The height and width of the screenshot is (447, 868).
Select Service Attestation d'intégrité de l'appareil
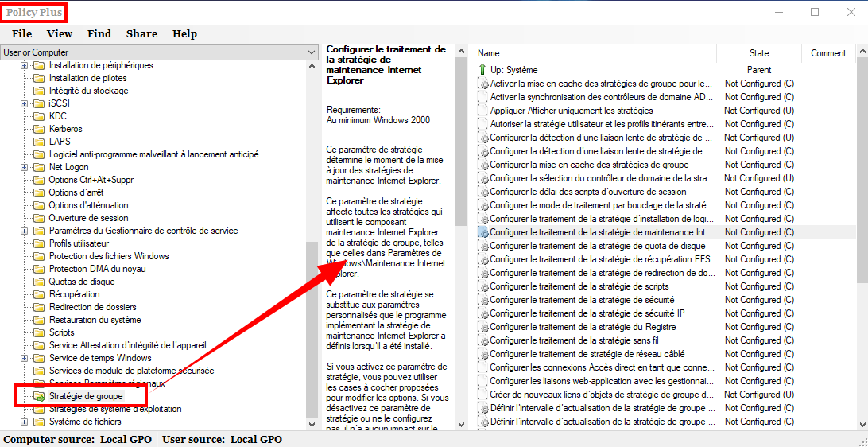(128, 345)
